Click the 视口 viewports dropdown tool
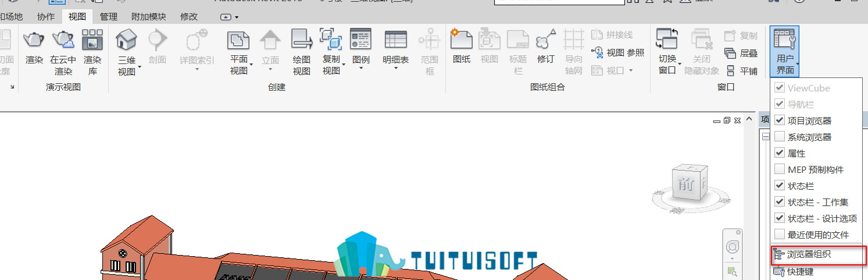Viewport: 868px width, 280px height. pyautogui.click(x=612, y=70)
